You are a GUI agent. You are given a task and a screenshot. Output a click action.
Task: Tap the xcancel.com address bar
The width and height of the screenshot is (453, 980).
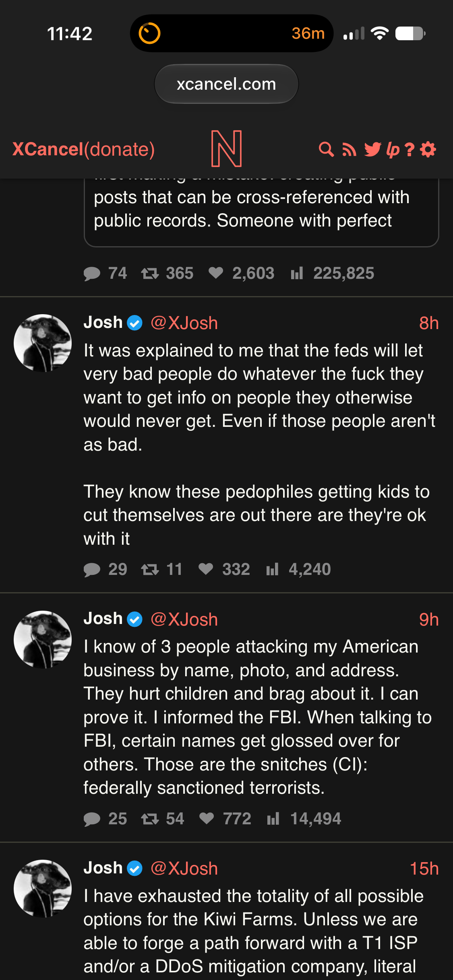226,84
